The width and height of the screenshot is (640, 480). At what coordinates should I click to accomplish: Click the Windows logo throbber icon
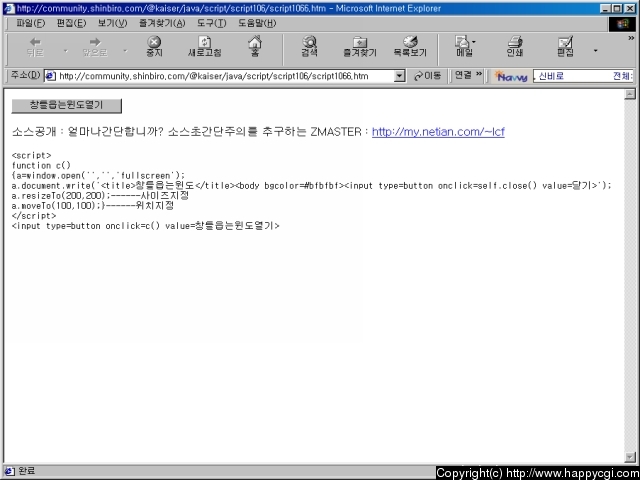tap(622, 24)
